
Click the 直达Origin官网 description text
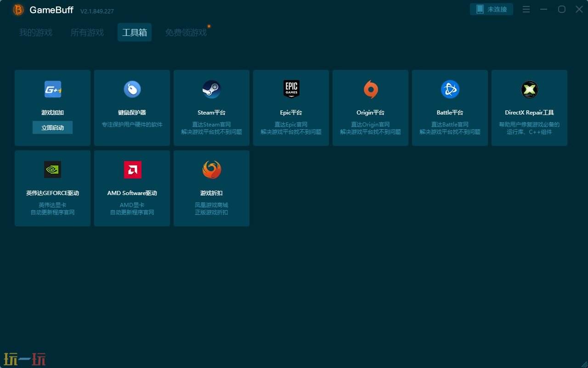pyautogui.click(x=371, y=125)
